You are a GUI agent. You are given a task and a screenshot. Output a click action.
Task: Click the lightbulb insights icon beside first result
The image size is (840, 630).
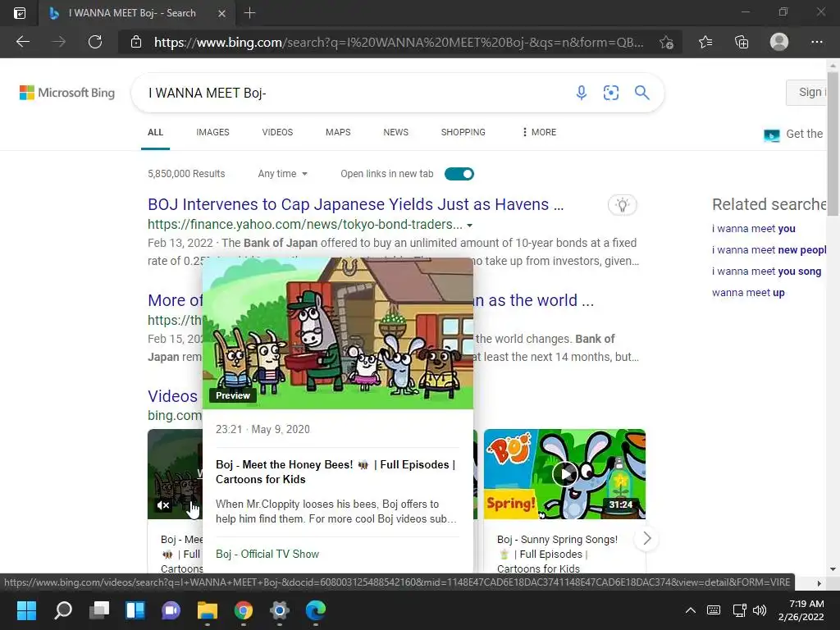coord(623,204)
